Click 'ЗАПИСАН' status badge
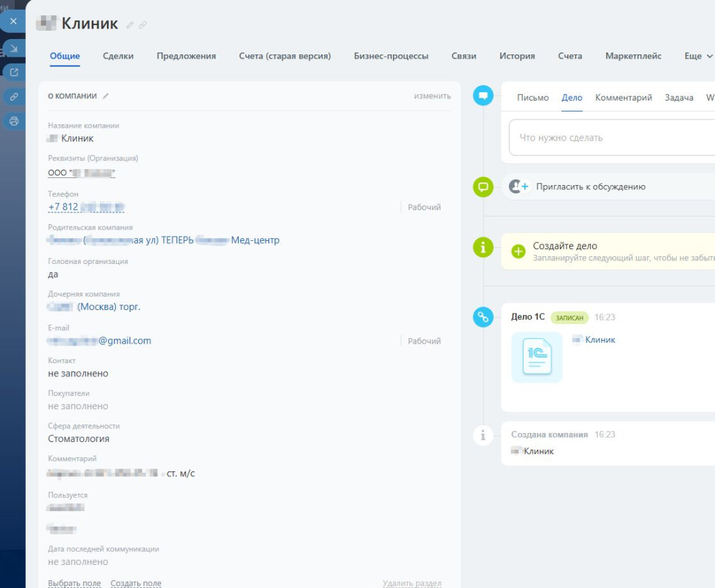Viewport: 715px width, 588px height. coord(570,318)
